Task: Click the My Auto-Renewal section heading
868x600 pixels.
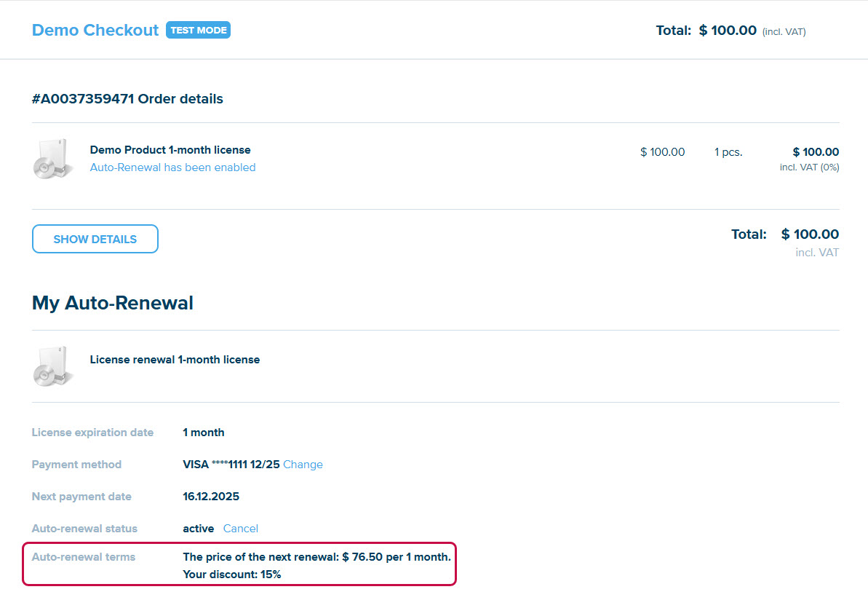Action: point(113,303)
